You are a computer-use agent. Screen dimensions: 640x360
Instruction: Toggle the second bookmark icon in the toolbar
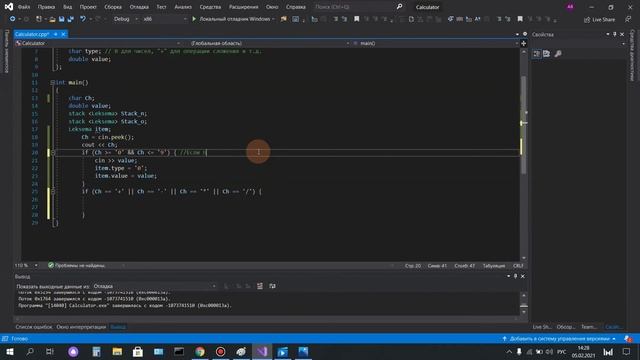point(520,19)
